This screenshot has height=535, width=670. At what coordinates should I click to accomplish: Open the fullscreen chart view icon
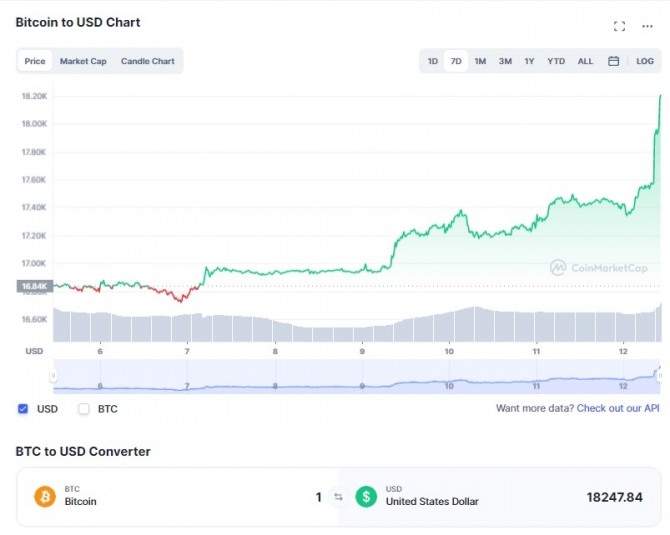619,26
